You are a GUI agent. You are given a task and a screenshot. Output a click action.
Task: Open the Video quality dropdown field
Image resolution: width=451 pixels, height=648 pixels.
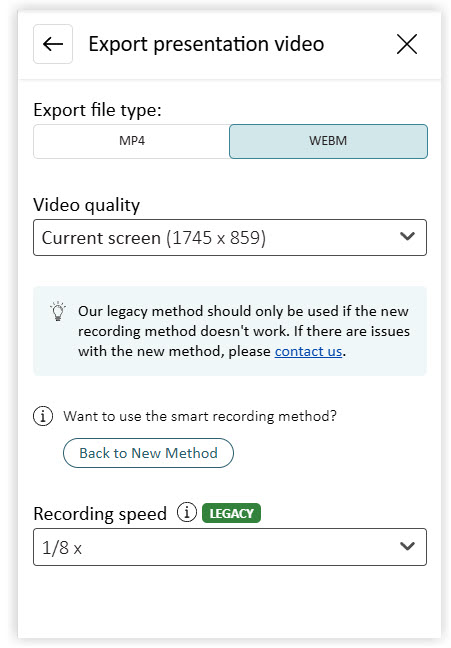(230, 238)
